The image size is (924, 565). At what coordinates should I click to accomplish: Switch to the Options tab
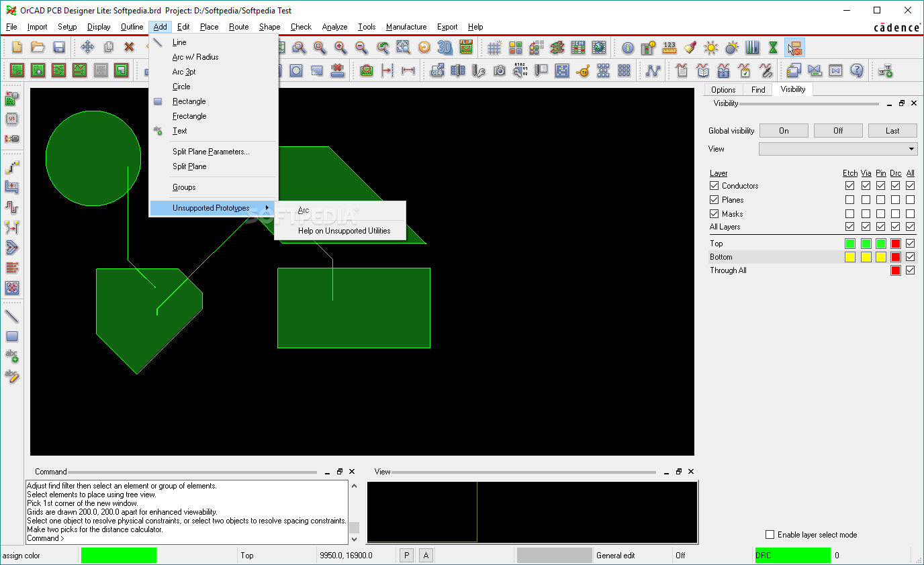coord(723,90)
